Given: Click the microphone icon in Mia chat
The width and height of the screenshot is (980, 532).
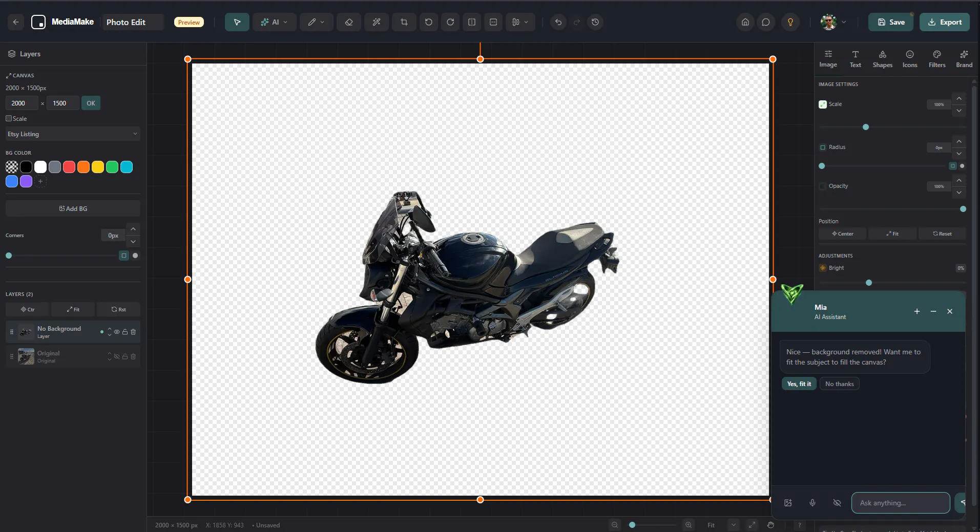Looking at the screenshot, I should click(812, 503).
